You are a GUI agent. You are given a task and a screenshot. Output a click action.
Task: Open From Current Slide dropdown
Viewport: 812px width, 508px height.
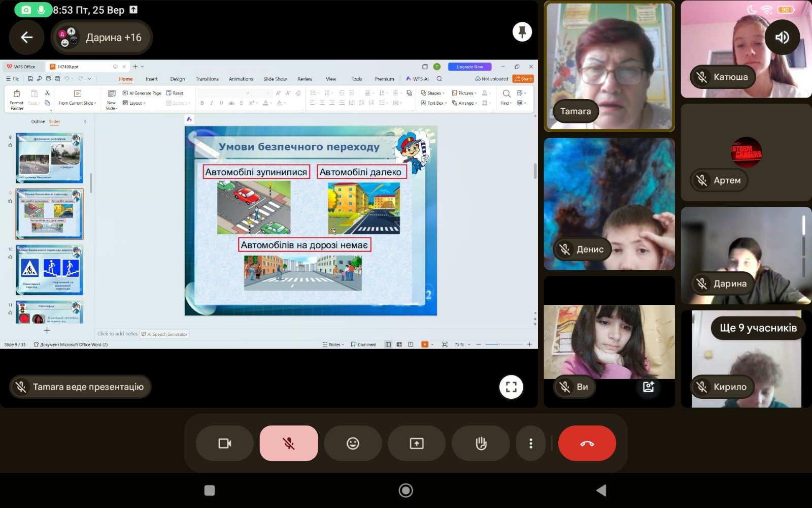click(x=77, y=99)
